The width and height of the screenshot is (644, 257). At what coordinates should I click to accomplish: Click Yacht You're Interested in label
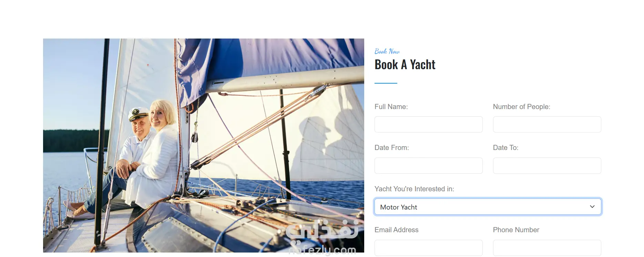(414, 189)
